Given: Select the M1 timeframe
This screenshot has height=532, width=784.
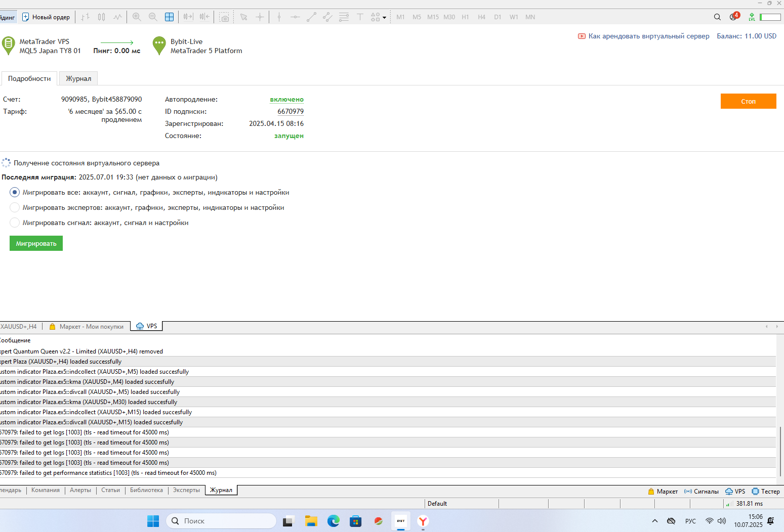Looking at the screenshot, I should [x=400, y=17].
